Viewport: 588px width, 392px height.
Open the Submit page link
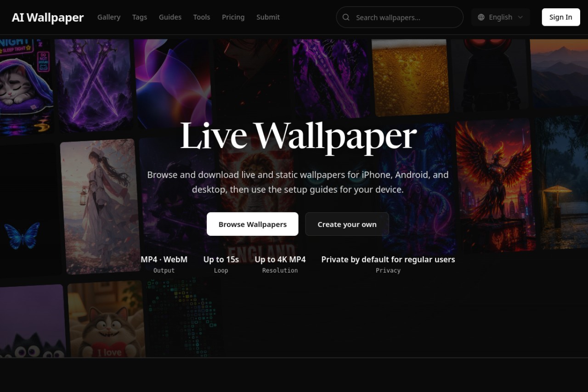268,17
